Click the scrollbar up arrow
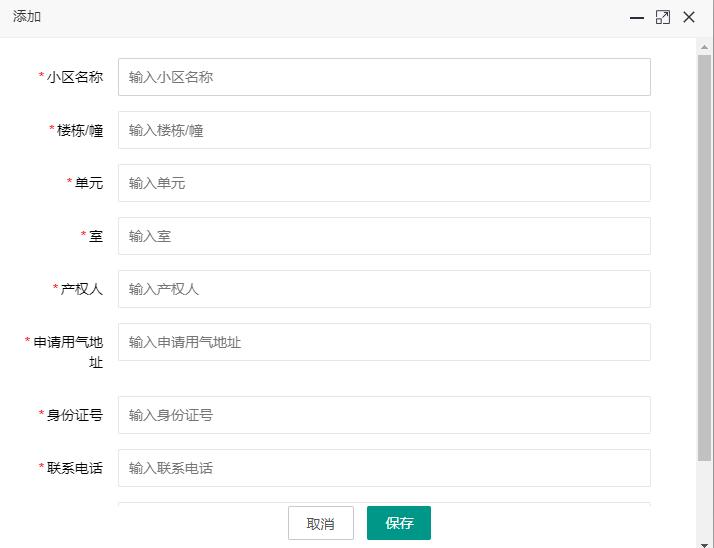 (704, 46)
